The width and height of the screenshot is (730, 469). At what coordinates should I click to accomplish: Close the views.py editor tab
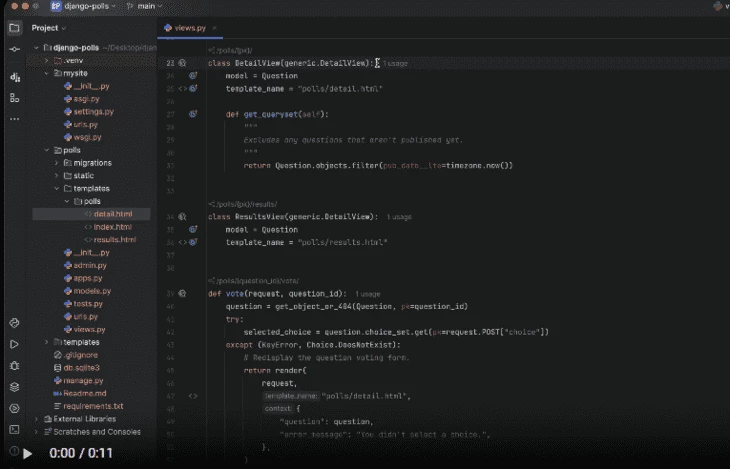point(215,28)
